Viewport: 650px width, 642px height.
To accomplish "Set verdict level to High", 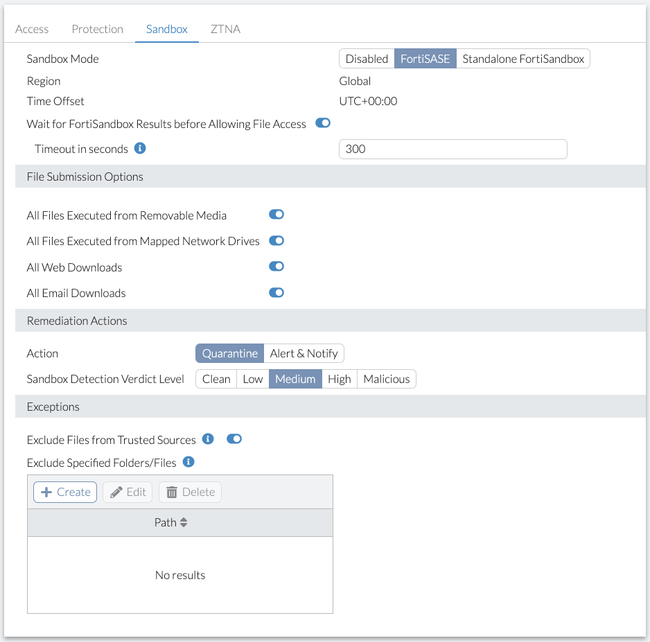I will pos(339,379).
